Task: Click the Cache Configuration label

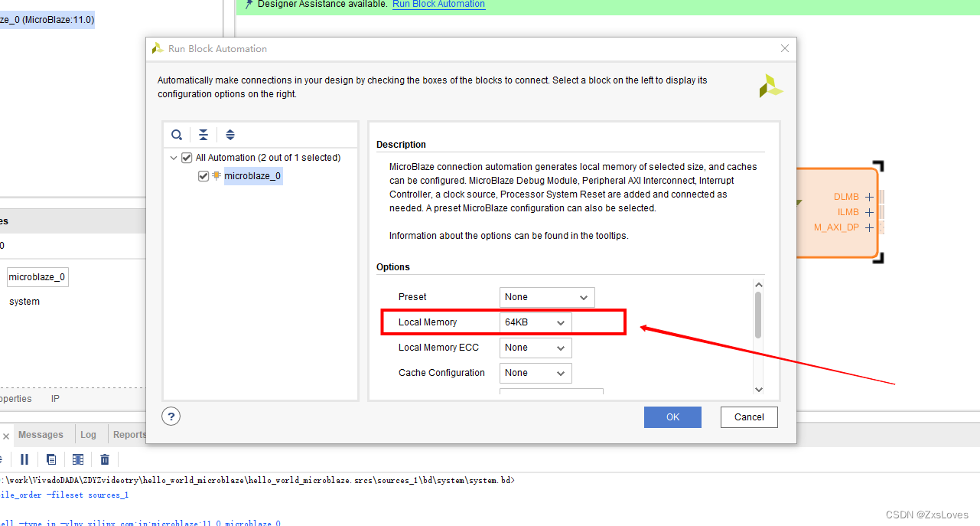Action: point(441,373)
